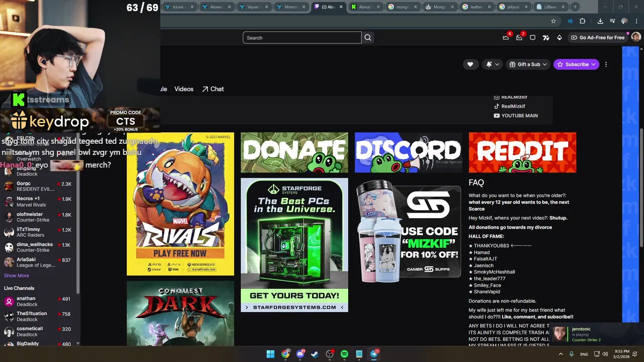Click Show More in the sidebar

click(17, 276)
